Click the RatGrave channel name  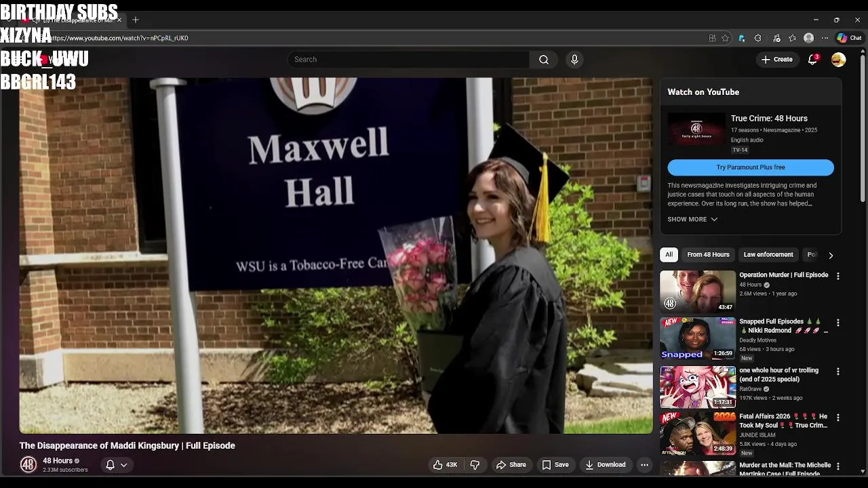pos(750,389)
